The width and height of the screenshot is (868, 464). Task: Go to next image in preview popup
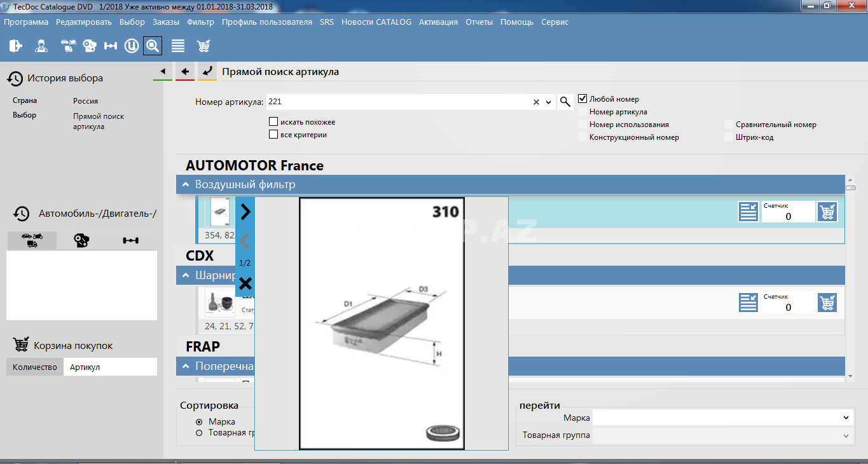point(245,211)
